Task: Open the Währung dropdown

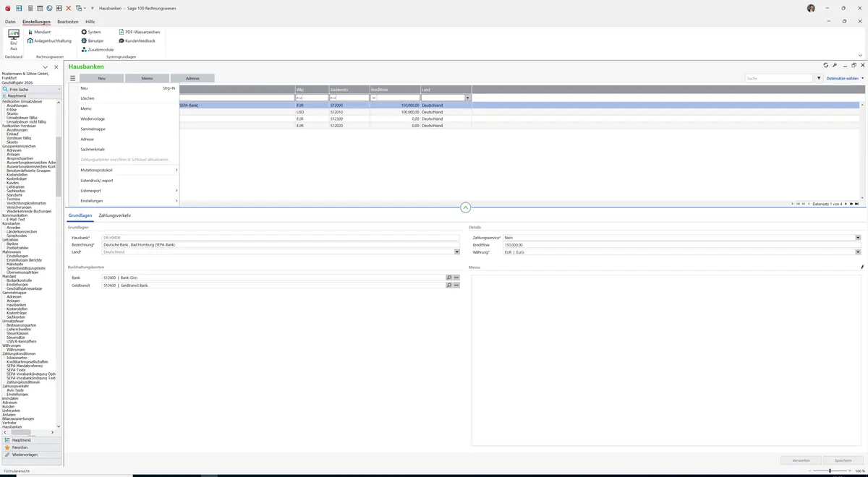Action: pyautogui.click(x=858, y=252)
